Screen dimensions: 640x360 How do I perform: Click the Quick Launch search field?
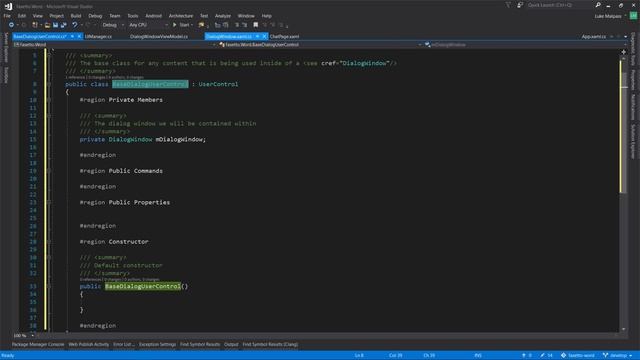click(x=560, y=5)
